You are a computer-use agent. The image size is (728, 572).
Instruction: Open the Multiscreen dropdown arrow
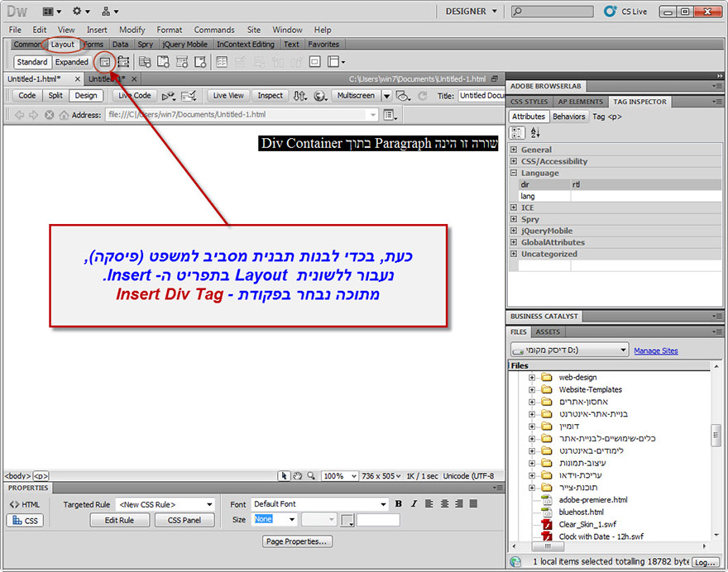point(386,96)
